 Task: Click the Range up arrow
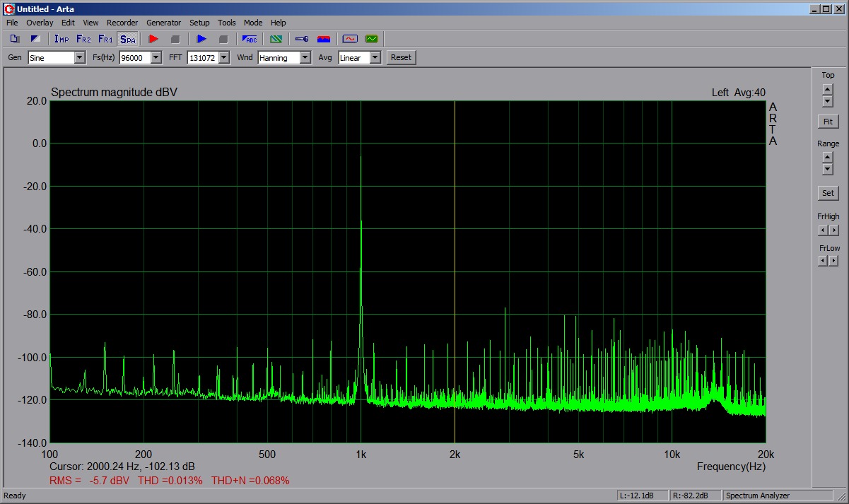[828, 157]
